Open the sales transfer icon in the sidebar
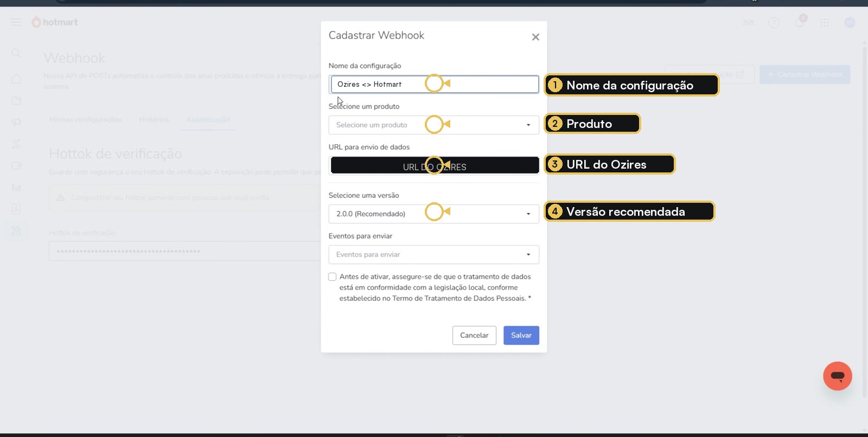This screenshot has height=437, width=868. click(16, 144)
